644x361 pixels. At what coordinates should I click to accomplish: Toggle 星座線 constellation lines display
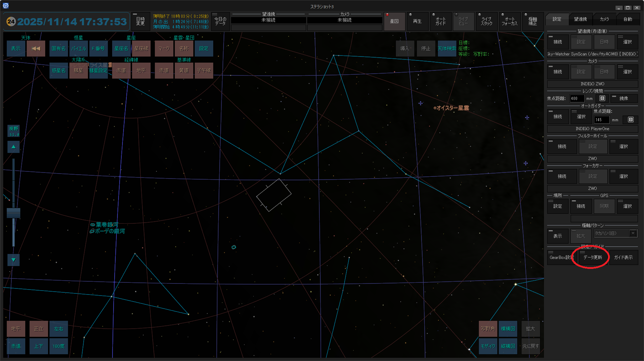pyautogui.click(x=141, y=48)
